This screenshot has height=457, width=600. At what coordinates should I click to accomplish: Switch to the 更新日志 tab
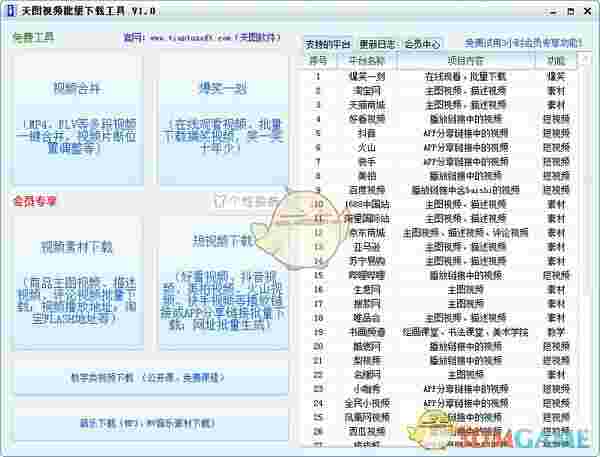[x=377, y=44]
